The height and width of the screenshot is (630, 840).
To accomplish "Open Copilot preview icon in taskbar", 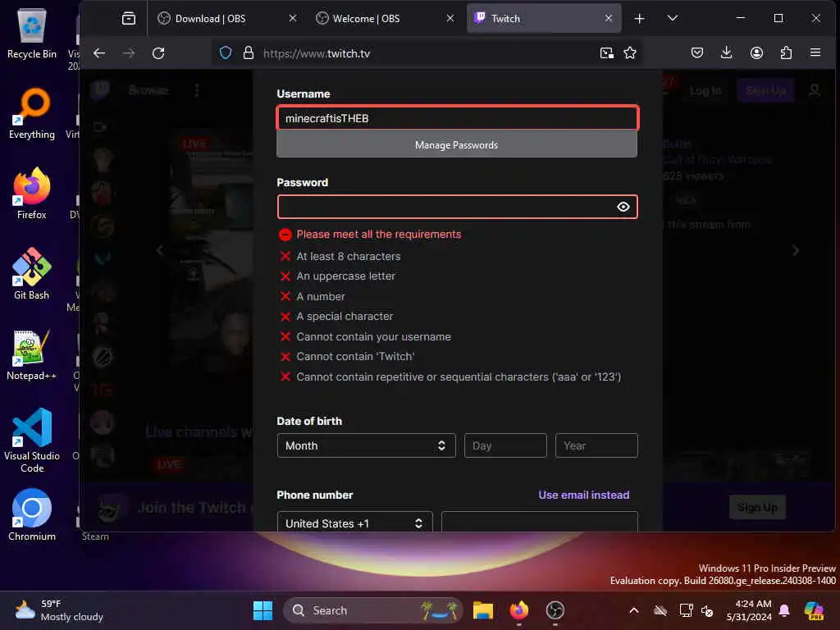I will pyautogui.click(x=814, y=610).
